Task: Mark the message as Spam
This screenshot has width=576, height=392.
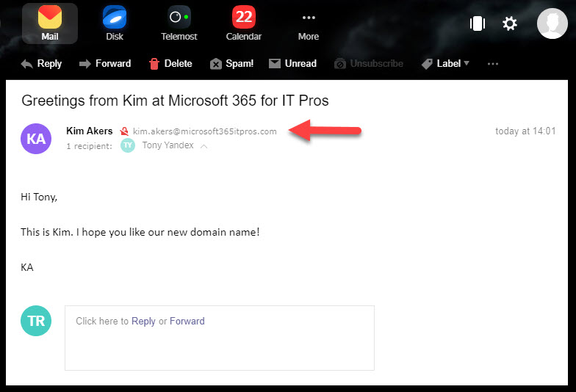Action: click(x=232, y=63)
